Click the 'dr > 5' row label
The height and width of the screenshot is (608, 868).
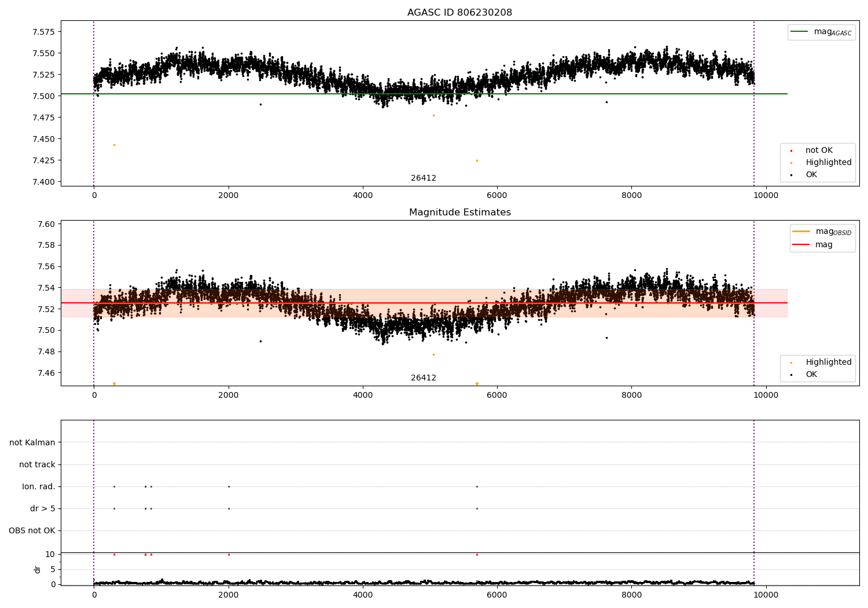(43, 508)
